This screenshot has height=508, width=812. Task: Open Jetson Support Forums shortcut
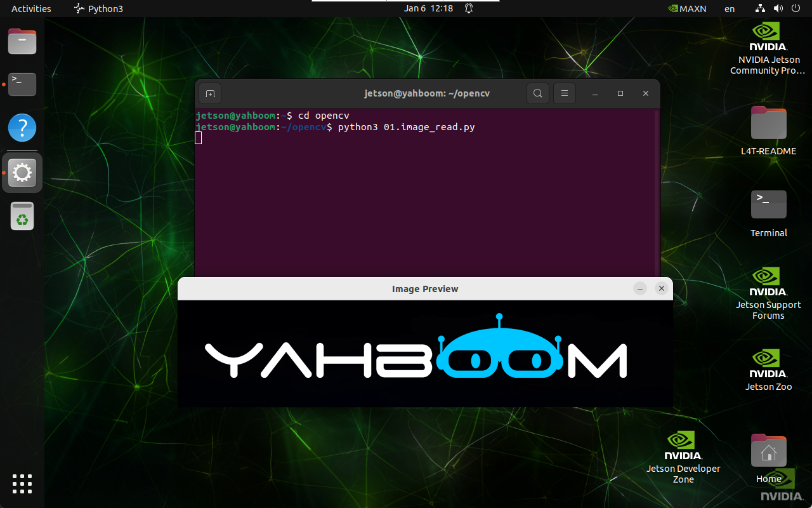(768, 292)
